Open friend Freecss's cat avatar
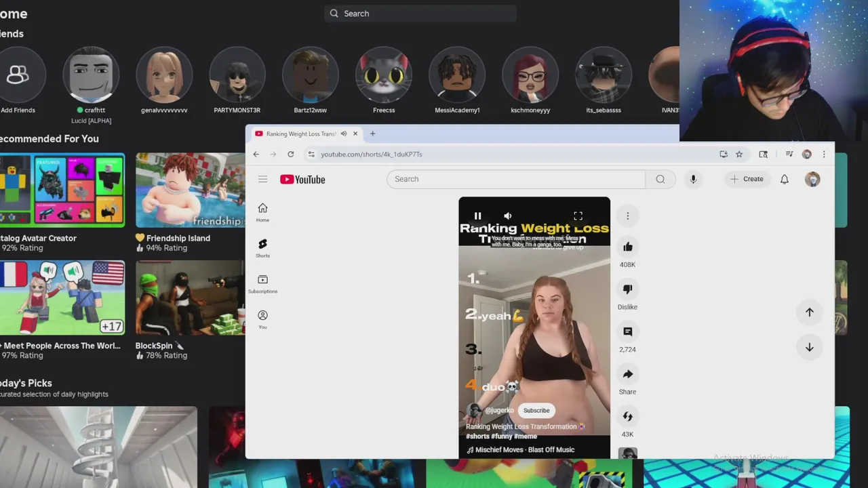The height and width of the screenshot is (488, 868). point(384,75)
